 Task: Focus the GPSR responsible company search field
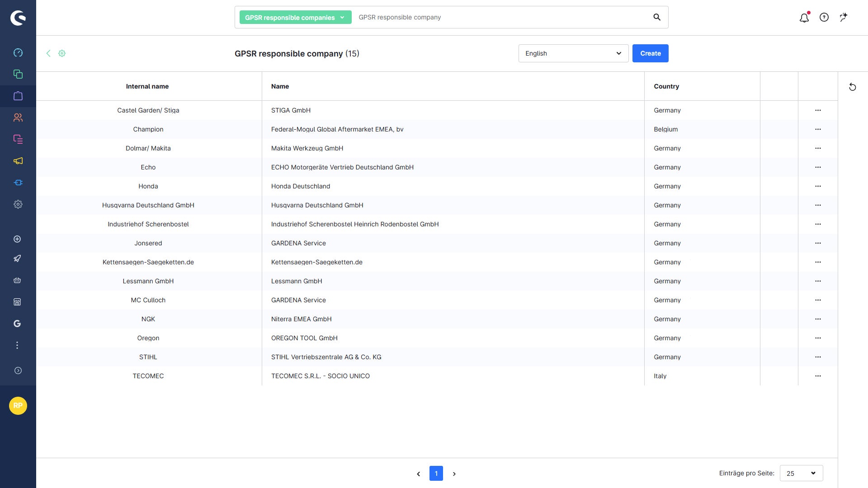tap(501, 17)
